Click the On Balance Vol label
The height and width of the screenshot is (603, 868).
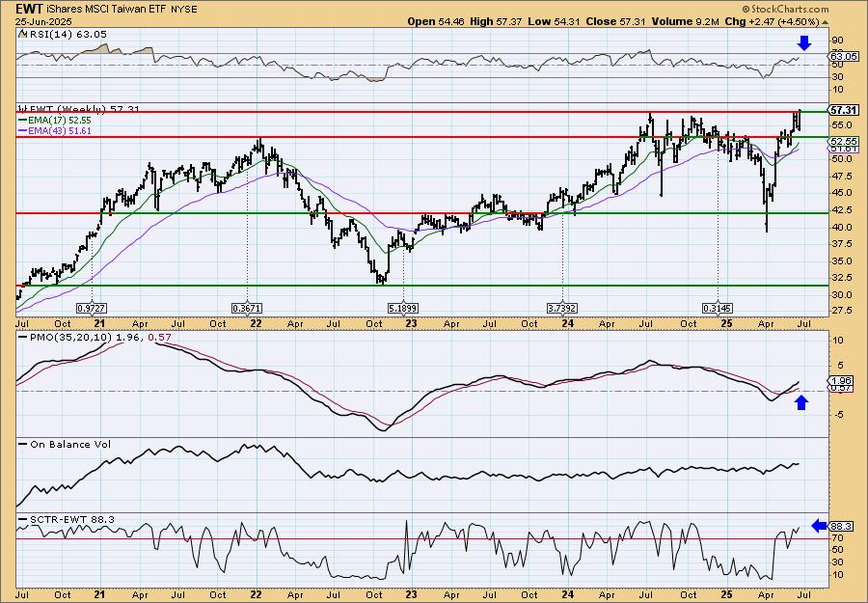70,444
